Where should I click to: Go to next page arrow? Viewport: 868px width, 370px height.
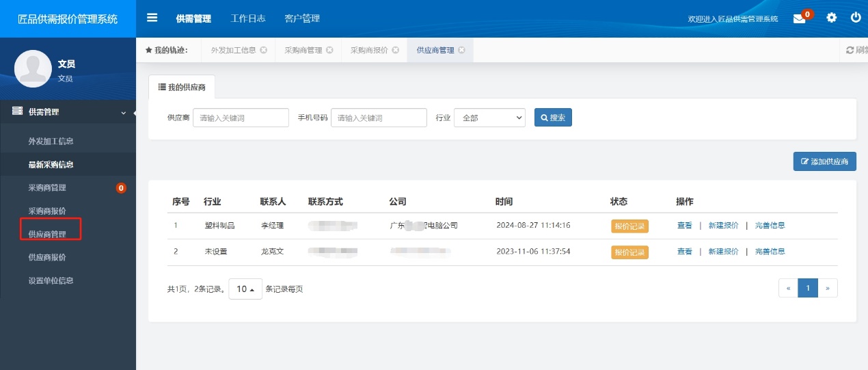[828, 289]
